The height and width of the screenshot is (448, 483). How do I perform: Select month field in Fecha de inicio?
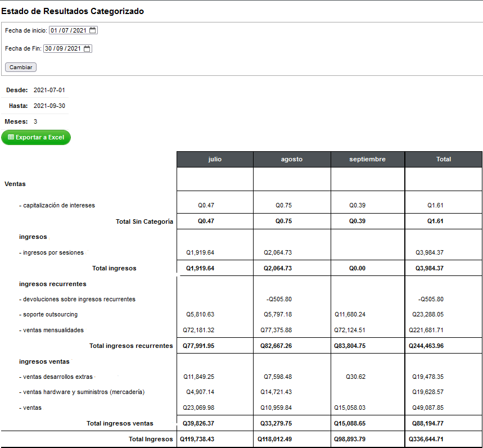[65, 30]
